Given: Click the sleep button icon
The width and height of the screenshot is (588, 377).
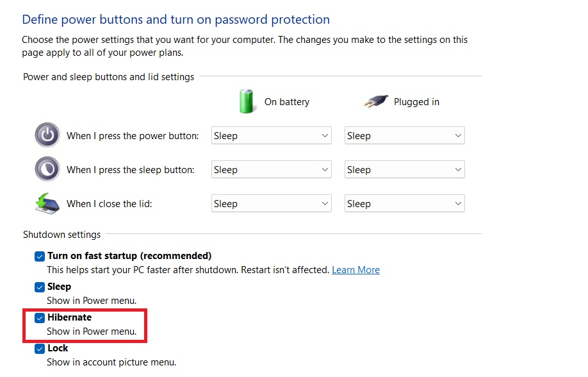Looking at the screenshot, I should [x=46, y=169].
